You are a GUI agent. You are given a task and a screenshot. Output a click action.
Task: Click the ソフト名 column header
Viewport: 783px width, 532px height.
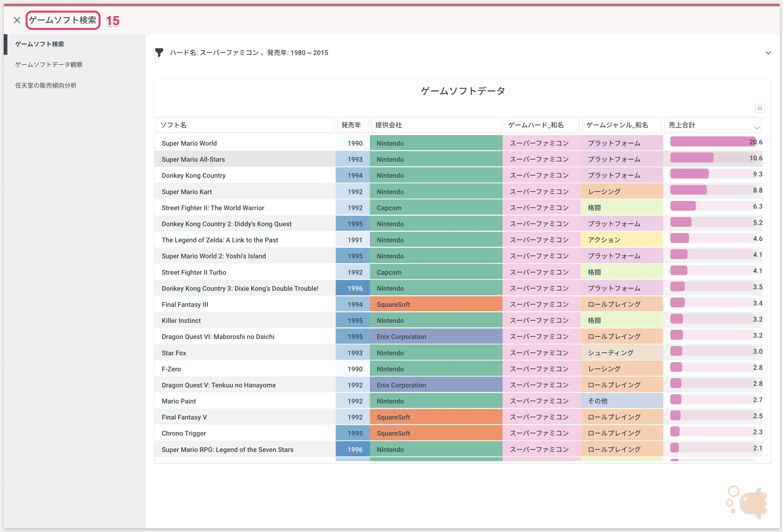click(x=245, y=125)
